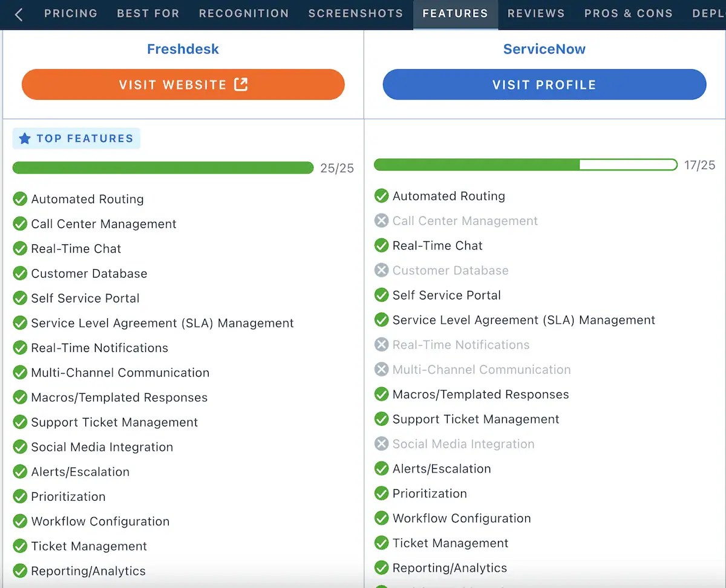The width and height of the screenshot is (726, 588).
Task: Click the VISIT WEBSITE button for Freshdesk
Action: [x=183, y=85]
